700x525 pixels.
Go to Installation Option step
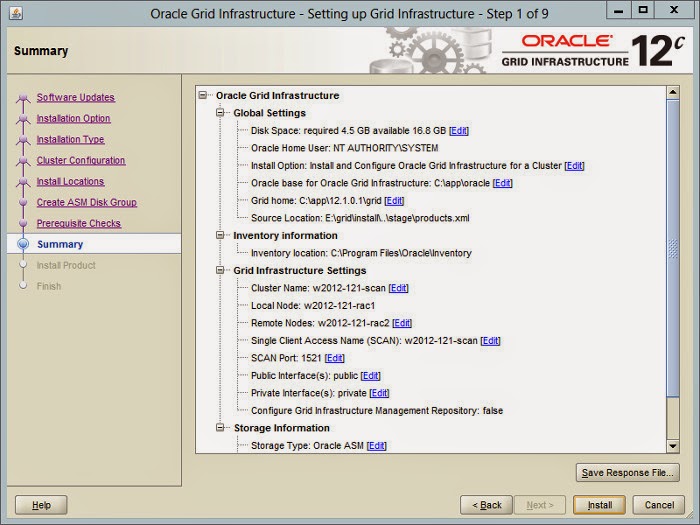tap(73, 118)
